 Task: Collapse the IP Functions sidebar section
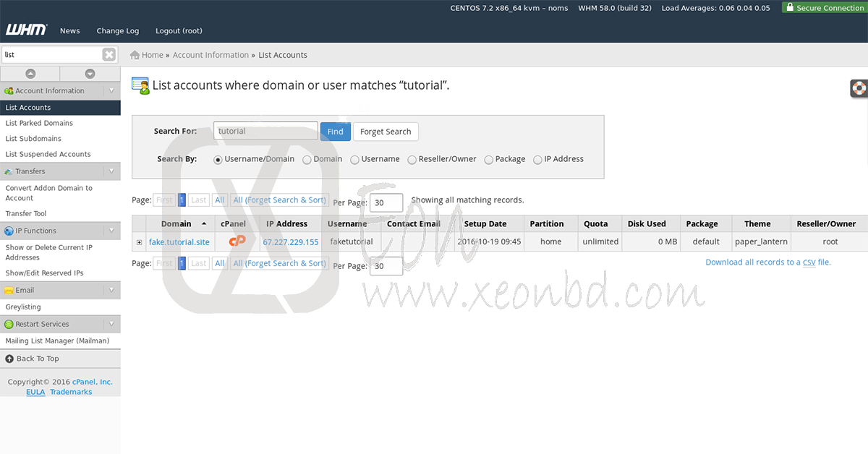(111, 231)
